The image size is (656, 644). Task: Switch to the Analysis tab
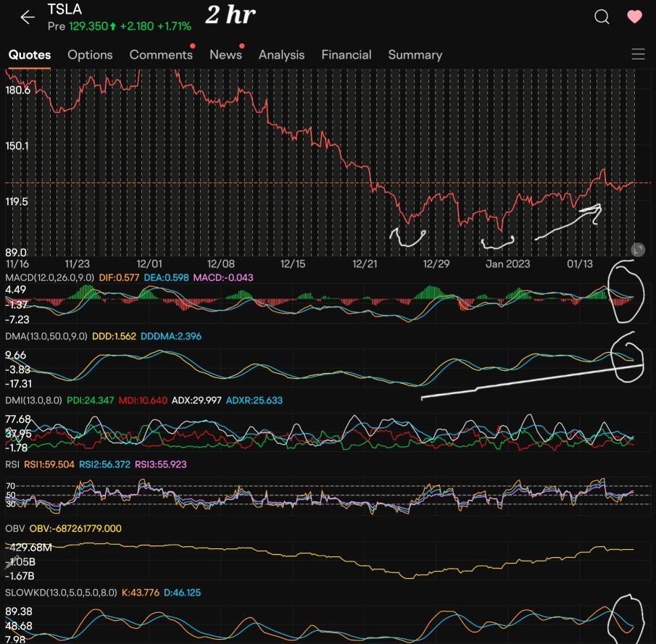point(281,55)
